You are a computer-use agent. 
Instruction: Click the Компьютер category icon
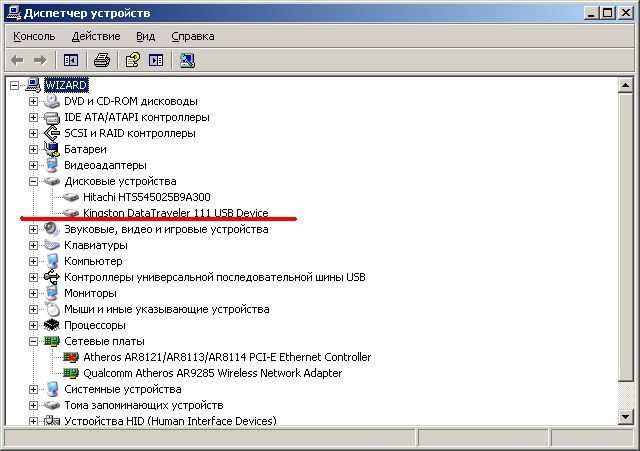click(52, 261)
